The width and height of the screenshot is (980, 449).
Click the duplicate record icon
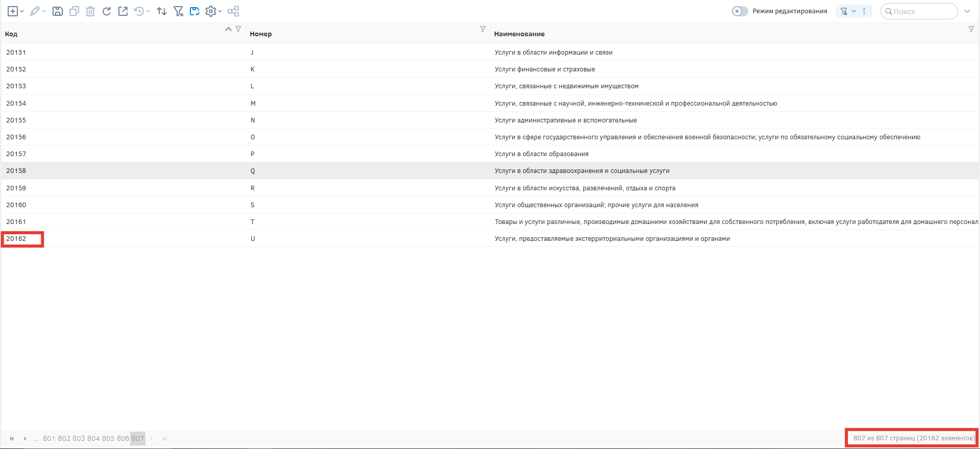click(x=74, y=11)
